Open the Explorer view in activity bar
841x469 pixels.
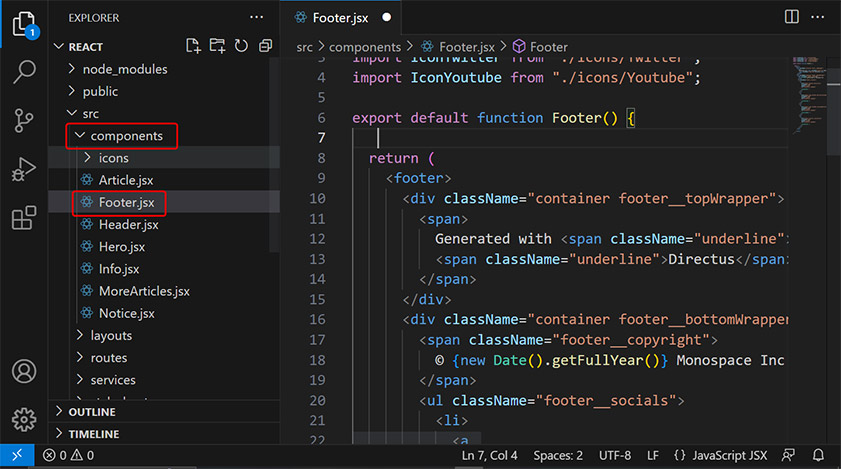point(25,24)
